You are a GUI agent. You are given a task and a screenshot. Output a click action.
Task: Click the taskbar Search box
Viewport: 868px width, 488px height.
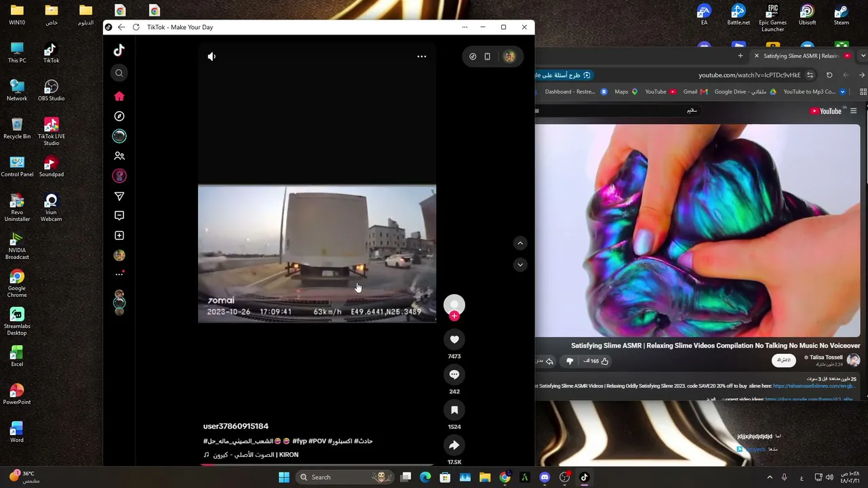coord(347,477)
